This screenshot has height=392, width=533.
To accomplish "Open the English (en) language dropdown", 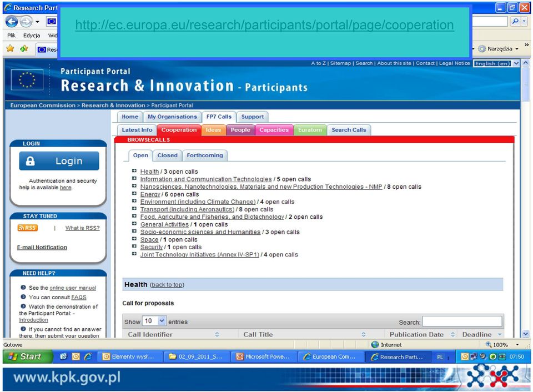I will pyautogui.click(x=496, y=63).
